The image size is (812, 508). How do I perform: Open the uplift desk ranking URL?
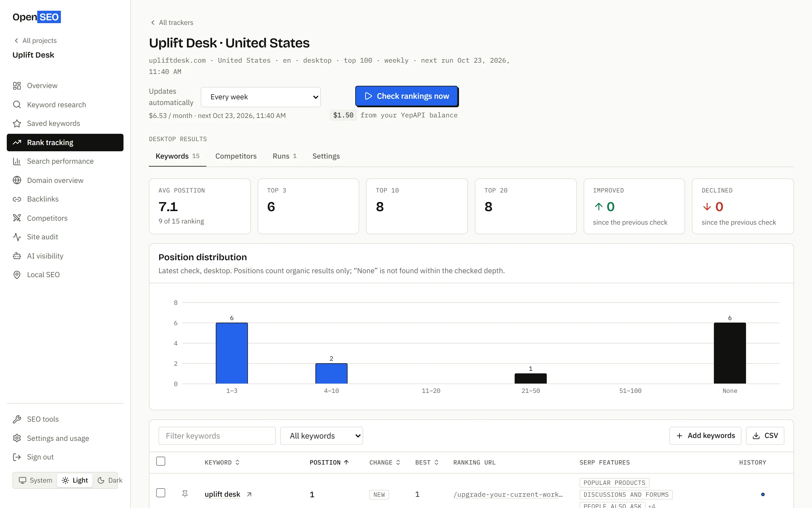(508, 494)
